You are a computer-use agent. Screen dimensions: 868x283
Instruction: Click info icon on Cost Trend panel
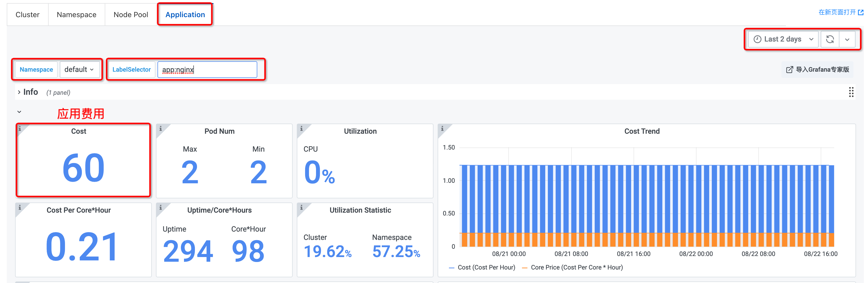point(442,129)
